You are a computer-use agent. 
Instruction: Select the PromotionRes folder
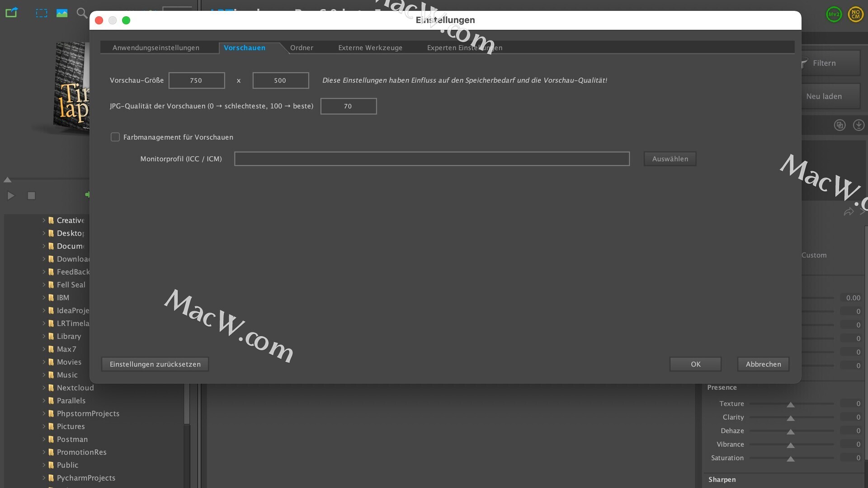pos(81,452)
